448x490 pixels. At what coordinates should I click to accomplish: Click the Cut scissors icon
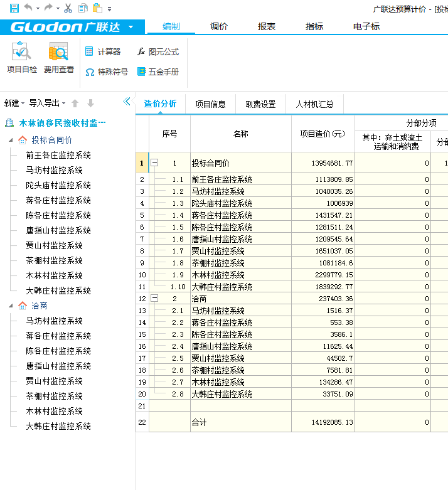[68, 8]
